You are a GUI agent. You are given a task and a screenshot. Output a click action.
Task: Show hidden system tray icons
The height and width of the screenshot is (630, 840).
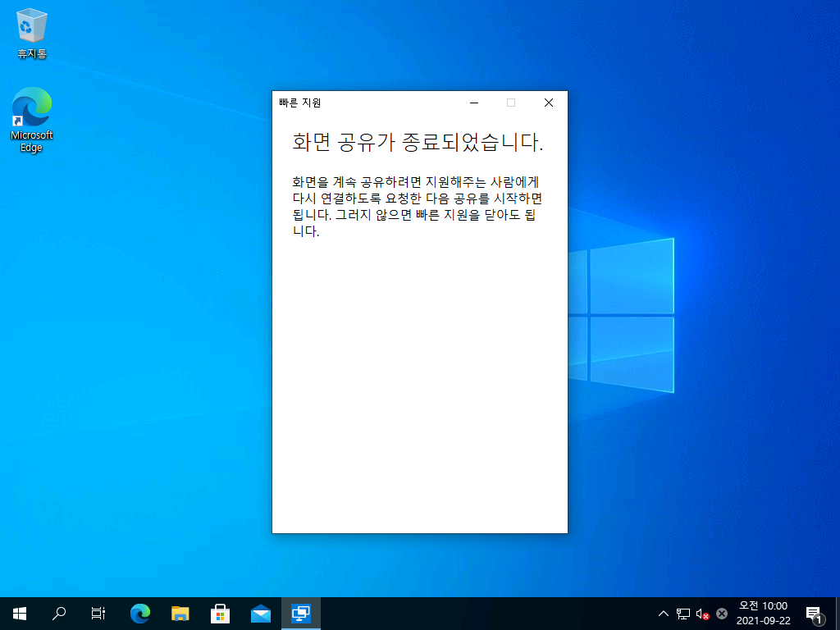tap(663, 614)
